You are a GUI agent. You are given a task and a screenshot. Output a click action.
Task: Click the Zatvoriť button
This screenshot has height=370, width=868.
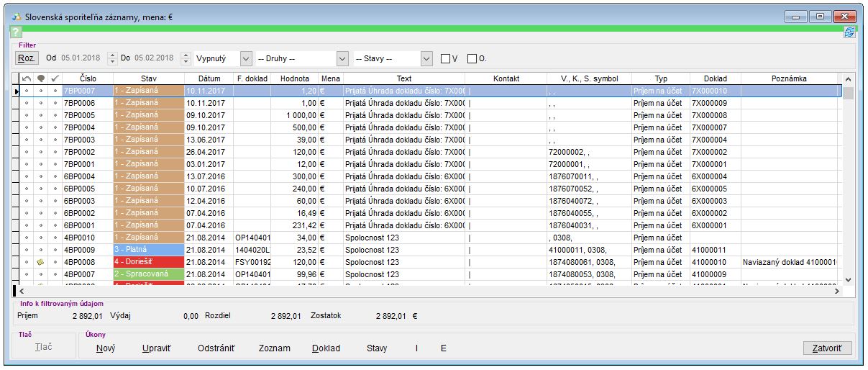click(828, 348)
